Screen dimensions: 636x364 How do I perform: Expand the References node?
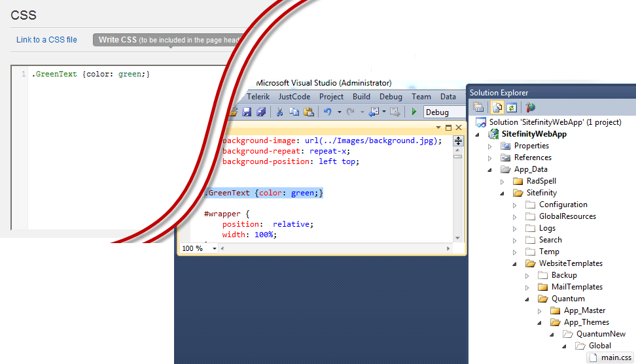(490, 158)
